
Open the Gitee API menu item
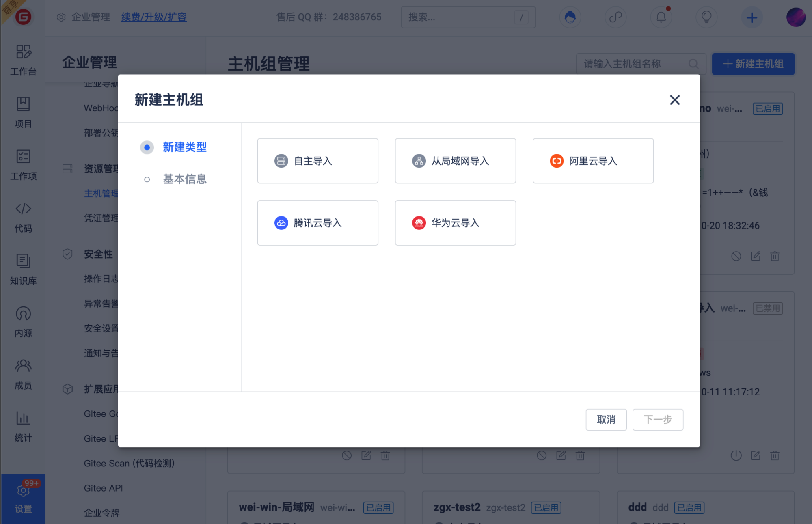(103, 488)
